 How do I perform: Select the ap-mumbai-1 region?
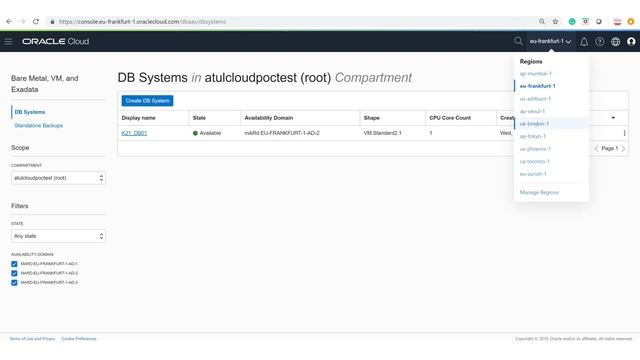(x=536, y=74)
